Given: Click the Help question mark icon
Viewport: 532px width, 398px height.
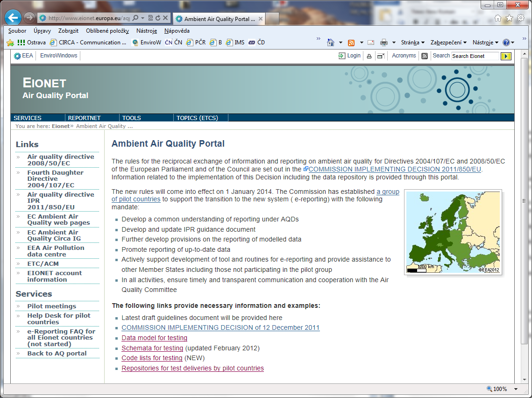Looking at the screenshot, I should (506, 43).
